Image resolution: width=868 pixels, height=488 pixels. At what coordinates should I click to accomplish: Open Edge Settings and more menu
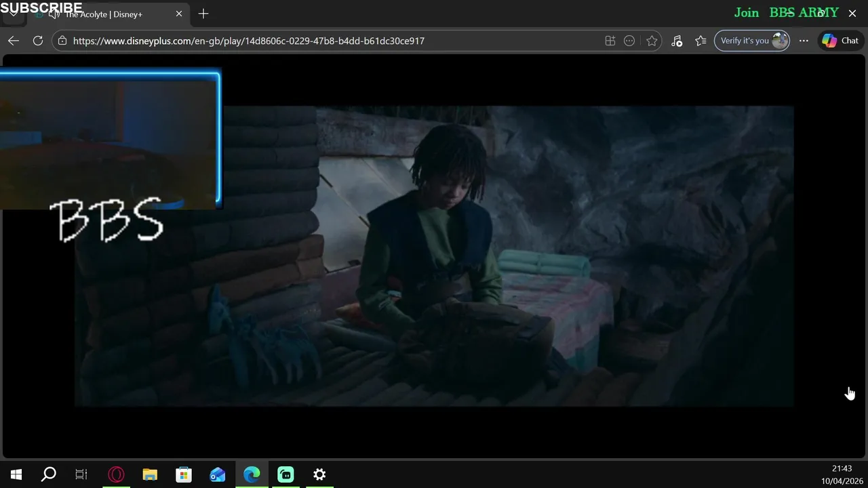[x=804, y=41]
